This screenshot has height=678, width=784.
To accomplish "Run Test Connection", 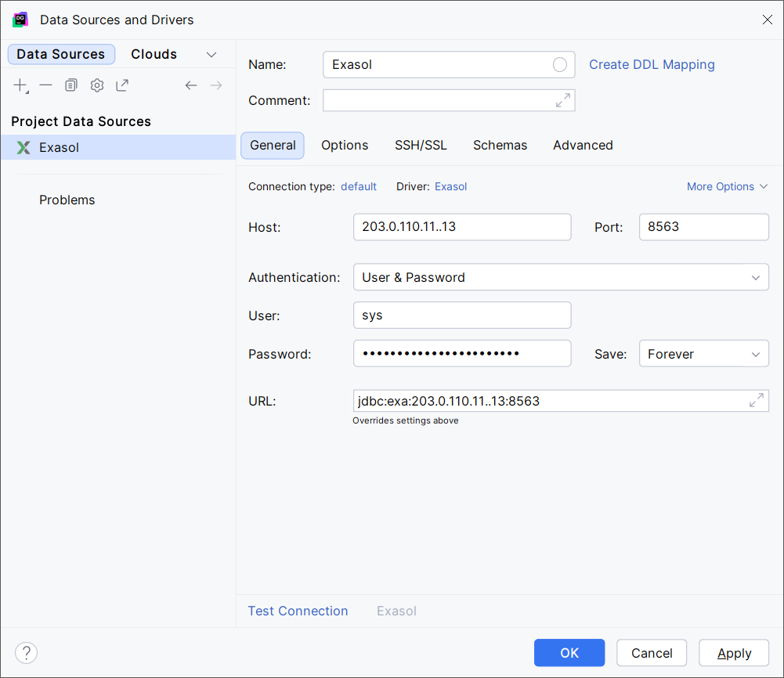I will pos(298,611).
